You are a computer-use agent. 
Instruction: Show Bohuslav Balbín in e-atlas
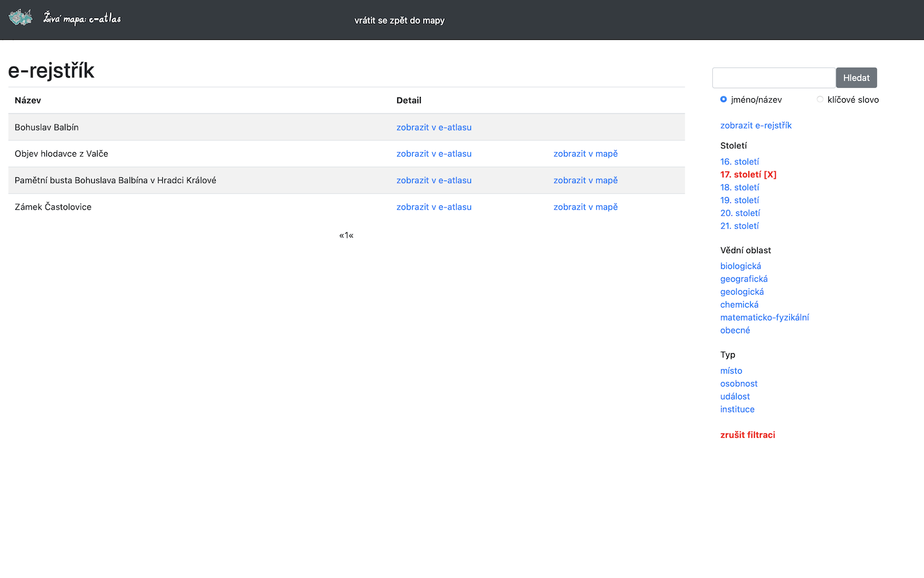(x=434, y=127)
